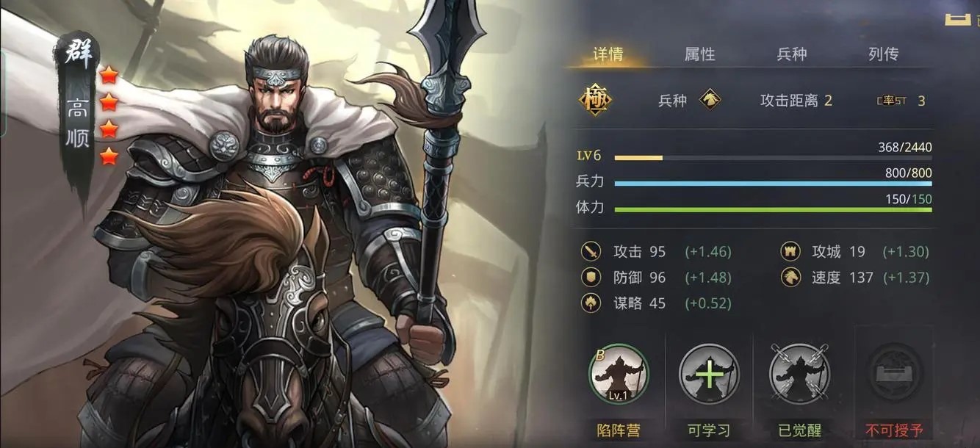Select the 详情 details tab
980x448 pixels.
point(608,54)
